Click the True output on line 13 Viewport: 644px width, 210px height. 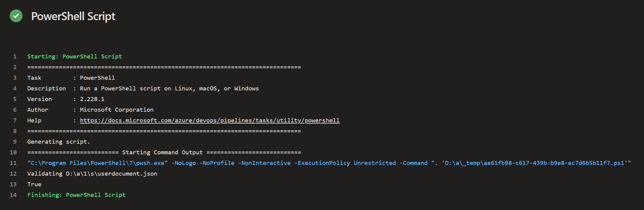(x=34, y=184)
